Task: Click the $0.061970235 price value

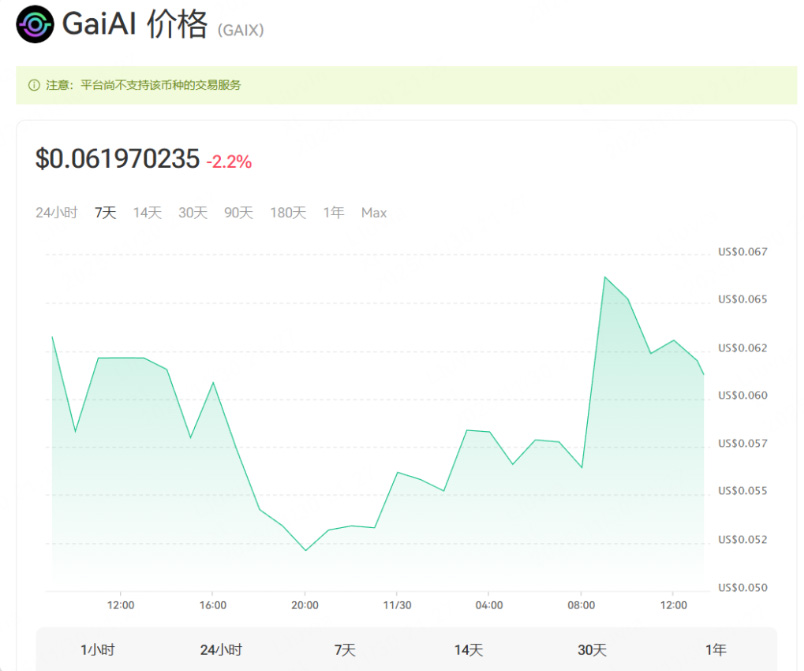Action: [117, 158]
